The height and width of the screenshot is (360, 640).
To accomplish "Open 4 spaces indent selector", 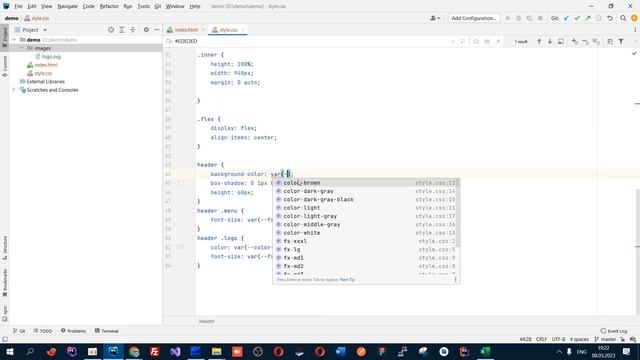I will click(579, 339).
